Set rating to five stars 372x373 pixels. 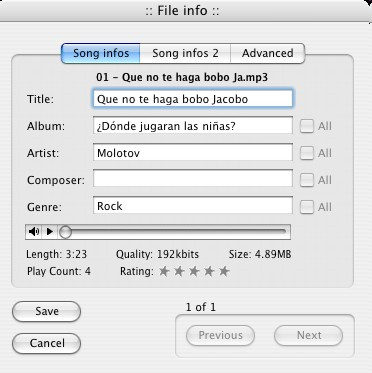(x=224, y=271)
